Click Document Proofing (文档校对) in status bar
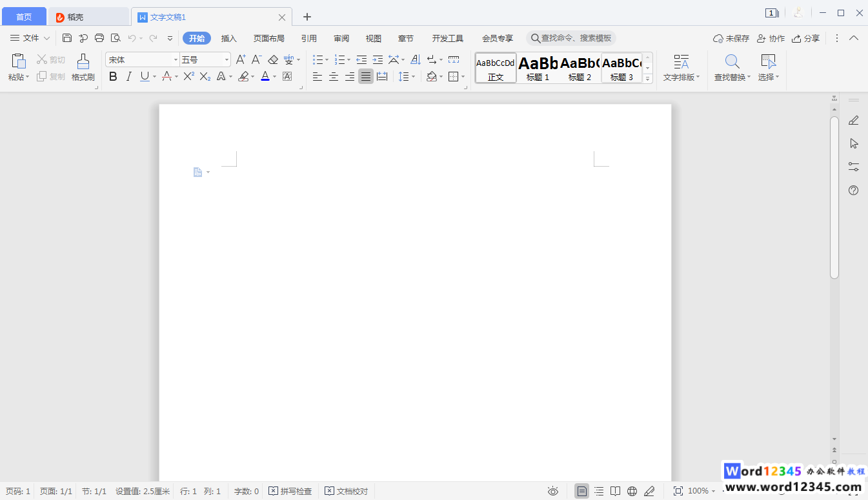 tap(346, 491)
